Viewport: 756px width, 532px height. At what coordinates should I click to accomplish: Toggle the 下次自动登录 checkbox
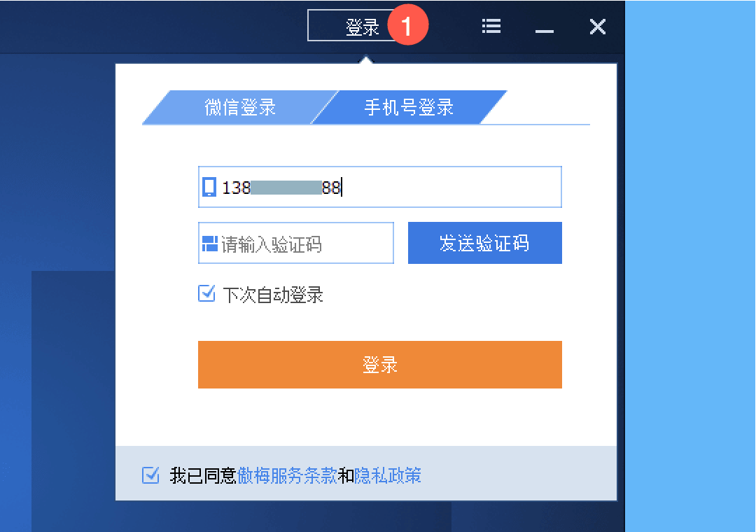(x=206, y=293)
